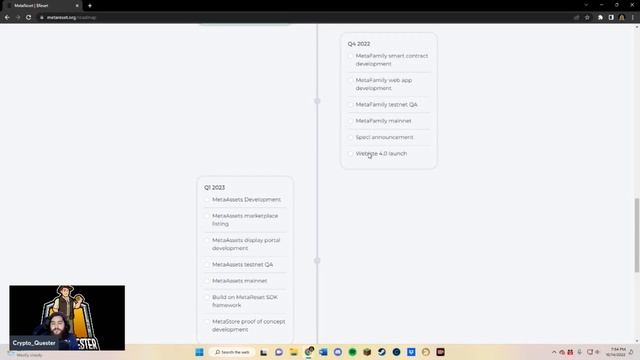Image resolution: width=640 pixels, height=360 pixels.
Task: Click MetaStore proof of concept development text
Action: (x=249, y=325)
